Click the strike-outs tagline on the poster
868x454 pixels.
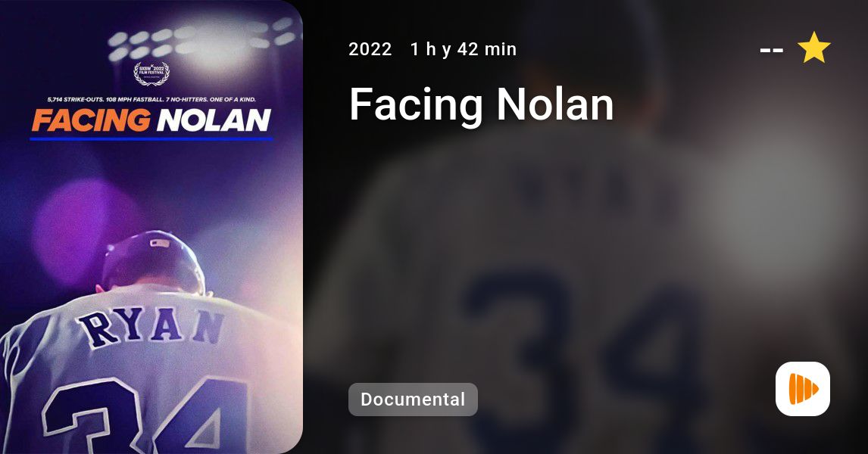click(x=151, y=100)
